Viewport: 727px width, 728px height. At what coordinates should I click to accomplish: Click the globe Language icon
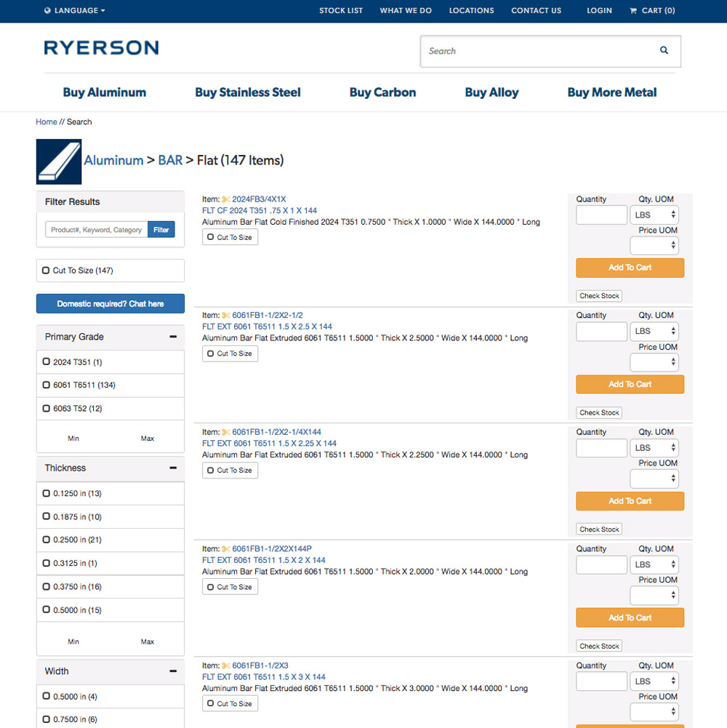(x=47, y=10)
